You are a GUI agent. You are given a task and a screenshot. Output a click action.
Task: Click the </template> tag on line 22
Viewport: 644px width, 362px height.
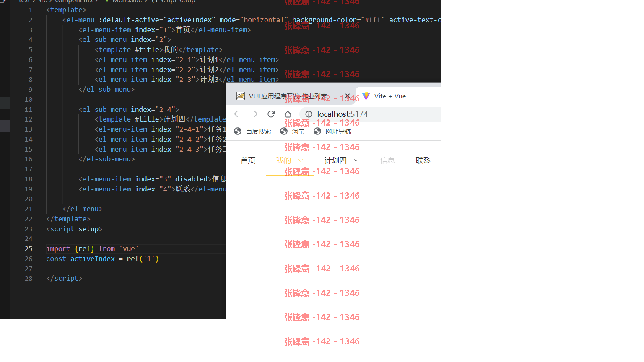[68, 219]
